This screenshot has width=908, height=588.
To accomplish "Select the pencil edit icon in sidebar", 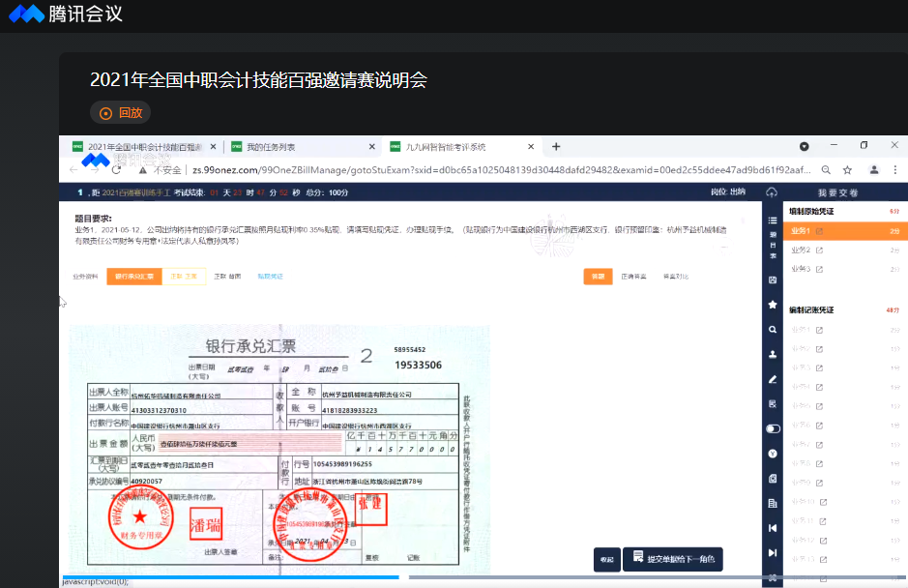I will [772, 379].
